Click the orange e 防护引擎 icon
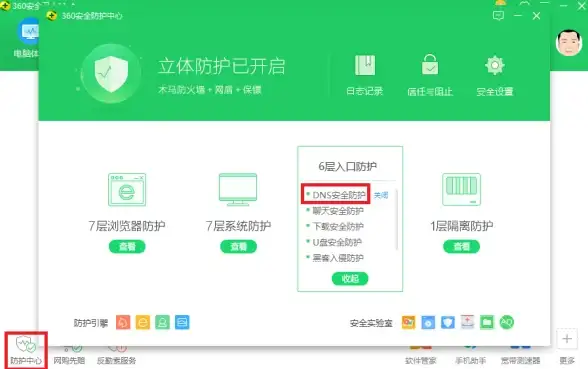The height and width of the screenshot is (369, 588). pos(142,322)
